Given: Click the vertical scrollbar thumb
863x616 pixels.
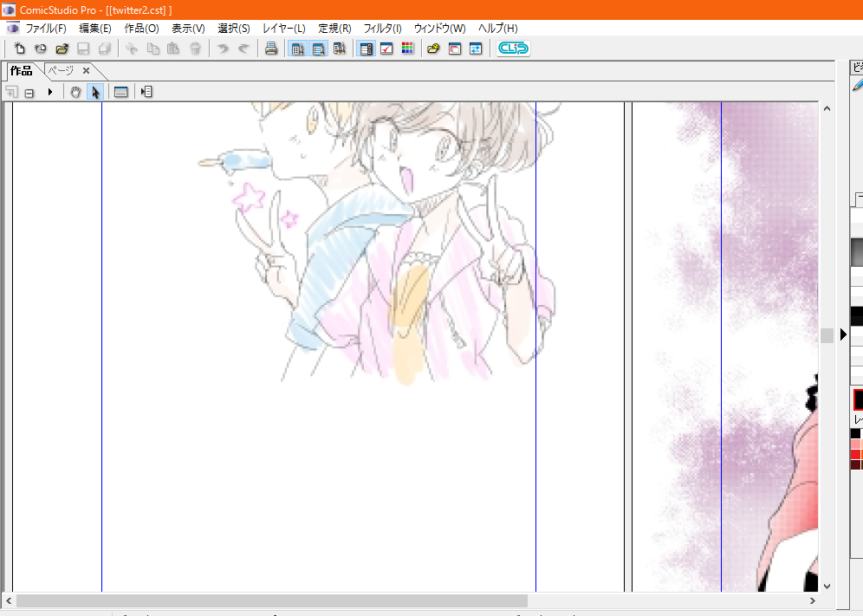Looking at the screenshot, I should pos(827,335).
